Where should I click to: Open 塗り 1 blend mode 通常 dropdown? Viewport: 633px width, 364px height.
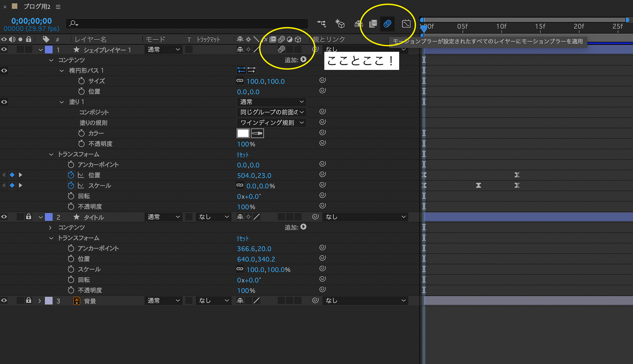tap(272, 102)
